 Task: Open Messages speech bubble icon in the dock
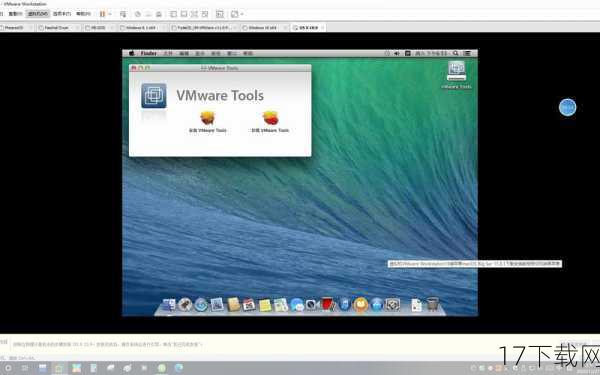click(x=297, y=305)
